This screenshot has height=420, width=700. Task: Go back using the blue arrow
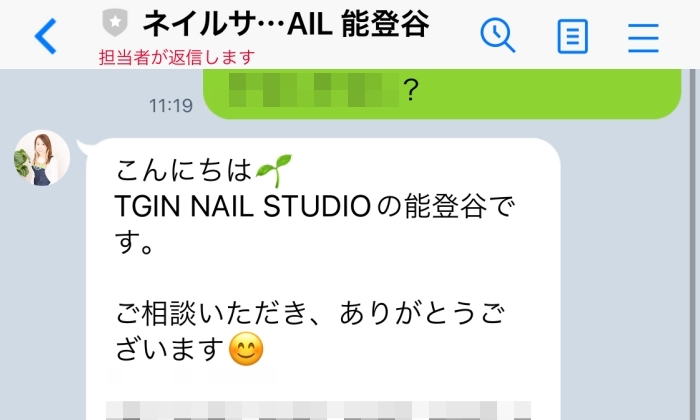point(46,36)
